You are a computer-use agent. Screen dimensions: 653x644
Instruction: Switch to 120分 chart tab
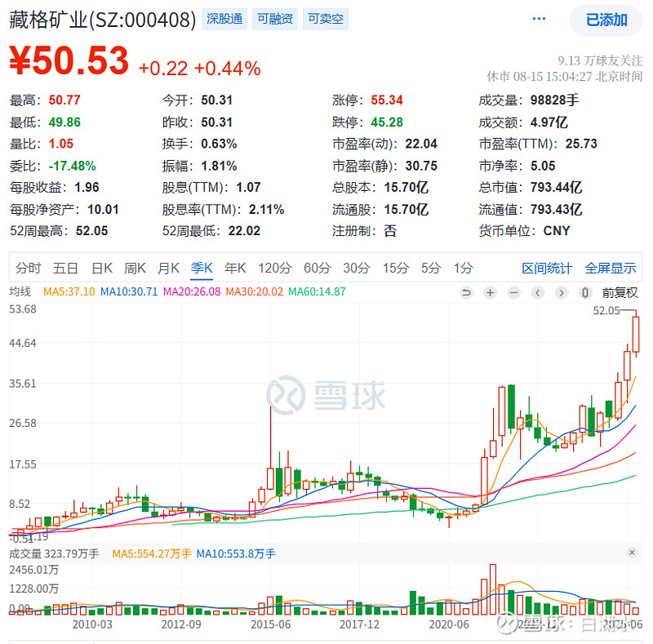click(275, 268)
